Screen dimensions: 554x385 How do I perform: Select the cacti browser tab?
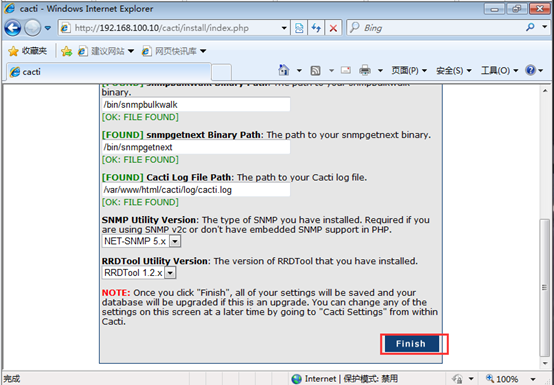tap(108, 72)
